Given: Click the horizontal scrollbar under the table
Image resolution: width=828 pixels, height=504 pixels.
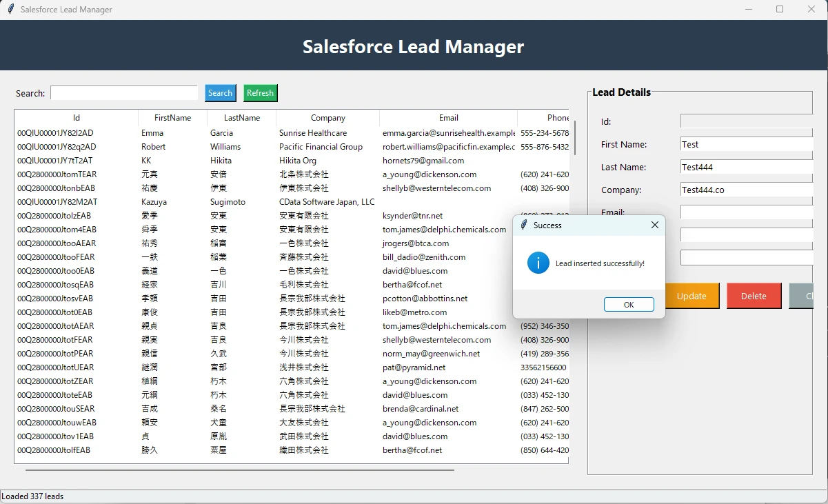Looking at the screenshot, I should (240, 470).
